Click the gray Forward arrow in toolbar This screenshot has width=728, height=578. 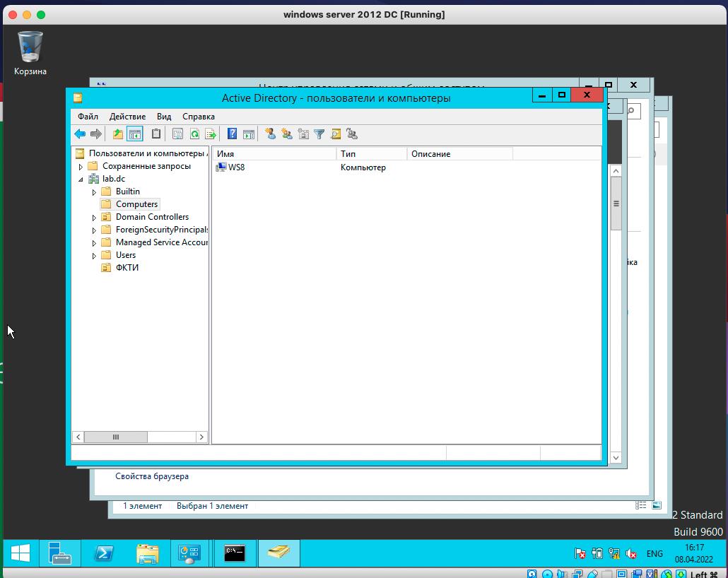tap(95, 134)
